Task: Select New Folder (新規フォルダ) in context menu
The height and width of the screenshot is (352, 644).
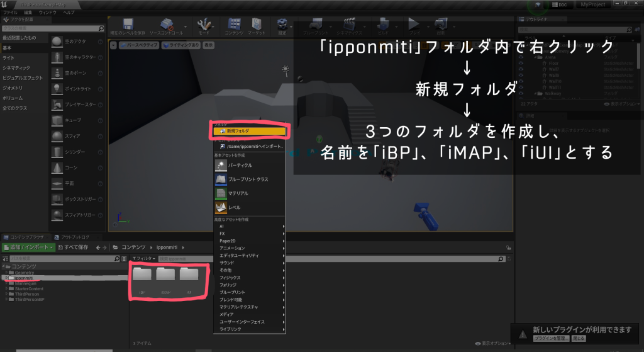Action: 250,131
